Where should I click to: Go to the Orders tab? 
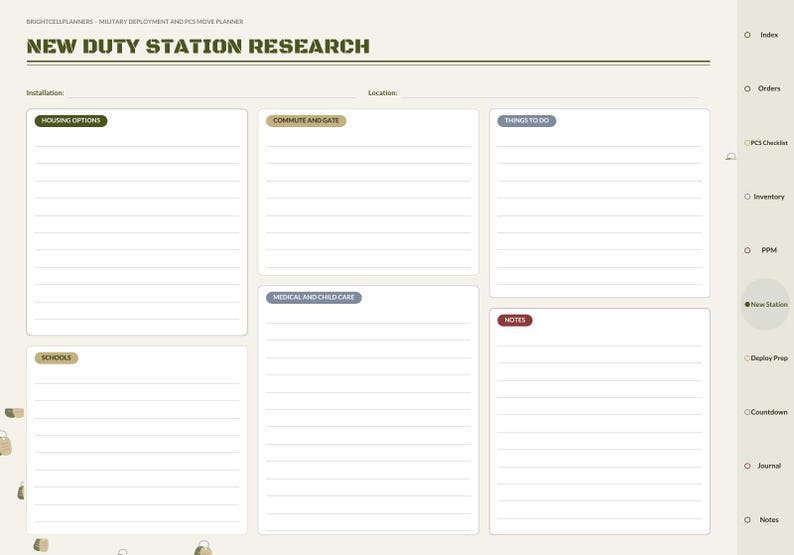coord(765,89)
